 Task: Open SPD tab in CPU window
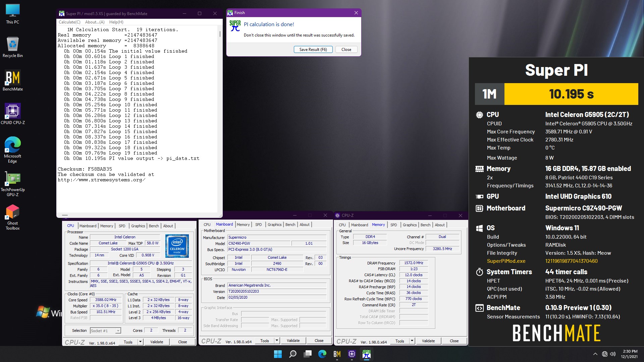pos(122,226)
